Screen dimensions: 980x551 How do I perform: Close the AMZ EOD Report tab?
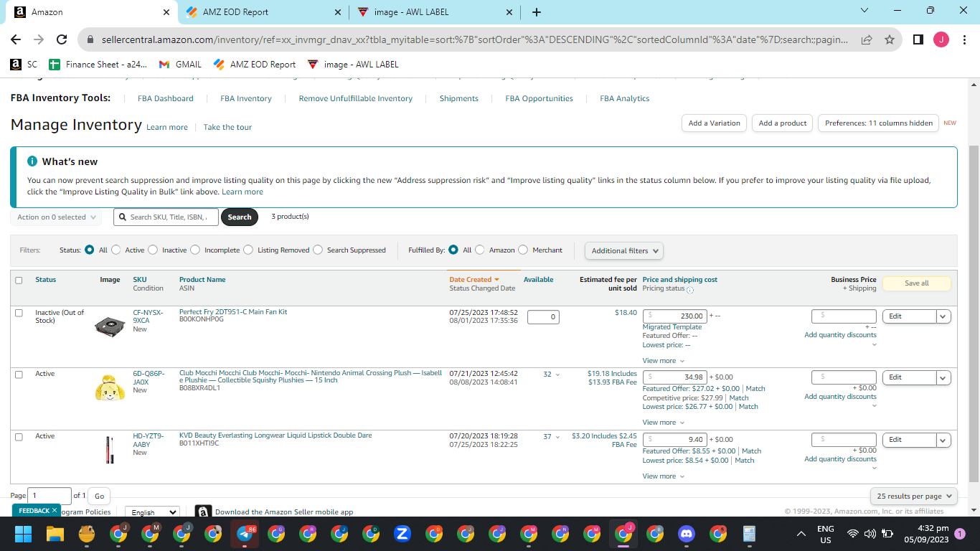[x=338, y=12]
